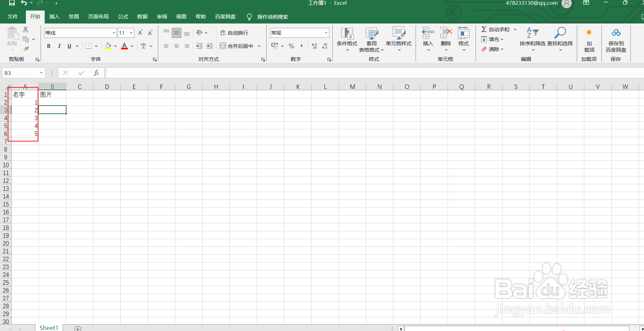Toggle middle vertical alignment

177,33
